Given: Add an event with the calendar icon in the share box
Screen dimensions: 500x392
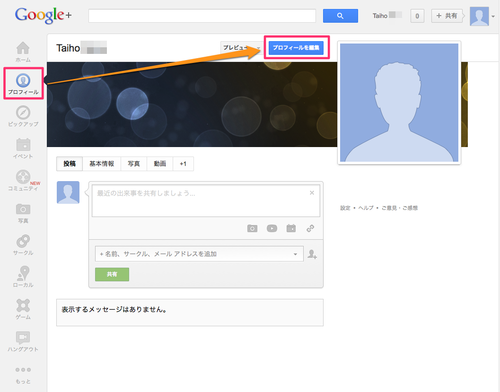Looking at the screenshot, I should point(291,228).
